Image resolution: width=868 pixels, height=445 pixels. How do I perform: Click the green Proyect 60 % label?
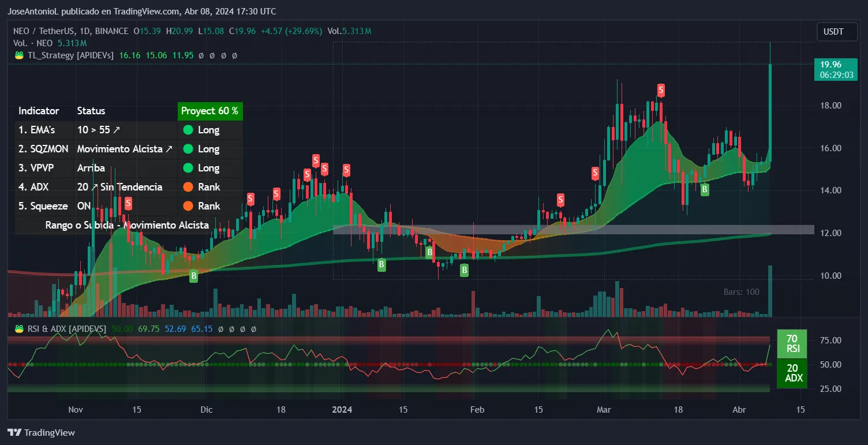pyautogui.click(x=209, y=111)
